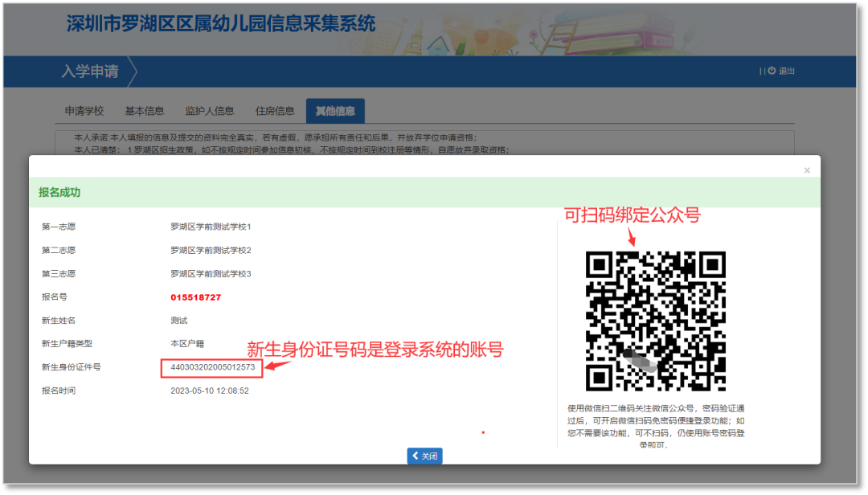The image size is (868, 495).
Task: Click the registration number 015518727
Action: pyautogui.click(x=195, y=297)
